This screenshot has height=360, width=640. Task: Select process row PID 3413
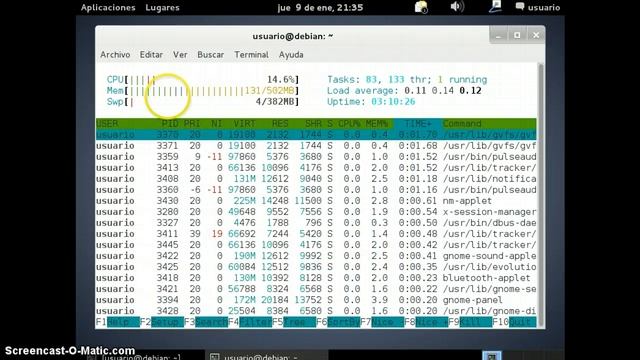[x=316, y=168]
